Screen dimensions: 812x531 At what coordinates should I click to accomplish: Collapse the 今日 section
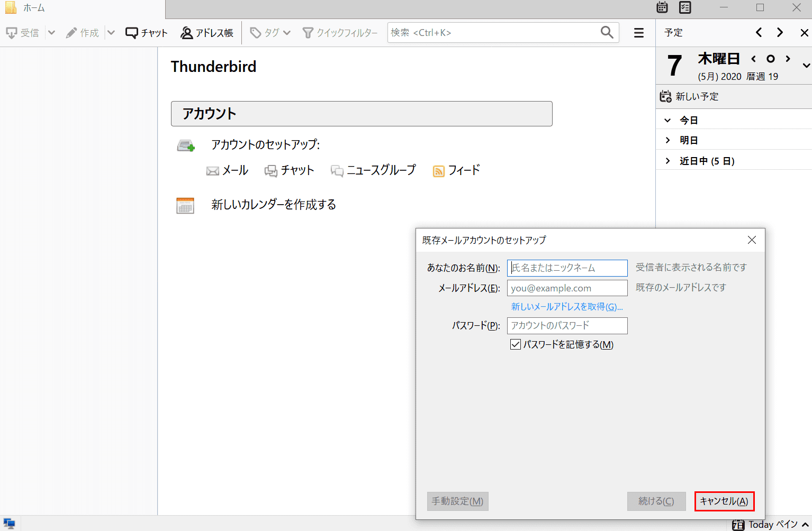(667, 121)
